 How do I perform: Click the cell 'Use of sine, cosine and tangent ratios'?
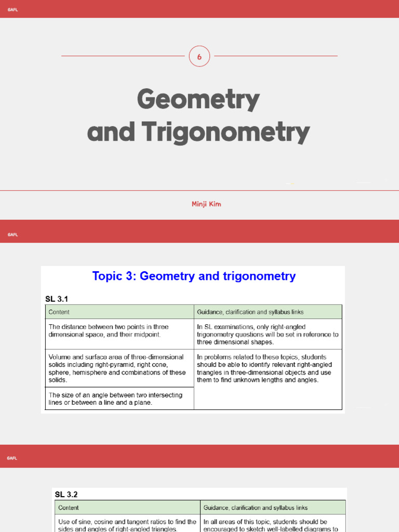coord(128,524)
